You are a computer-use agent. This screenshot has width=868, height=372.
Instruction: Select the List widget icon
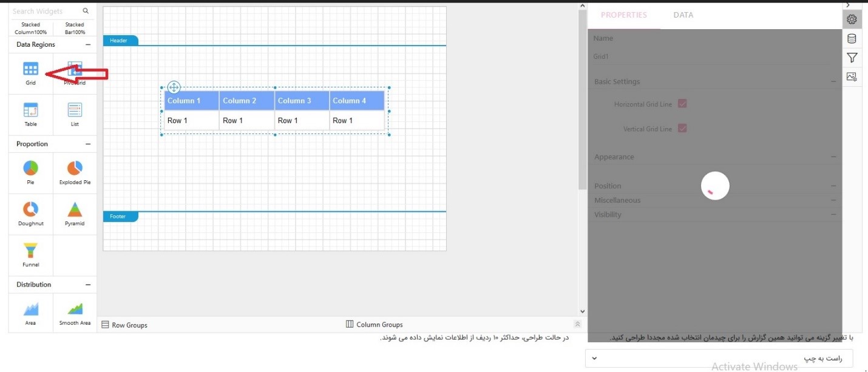[75, 110]
